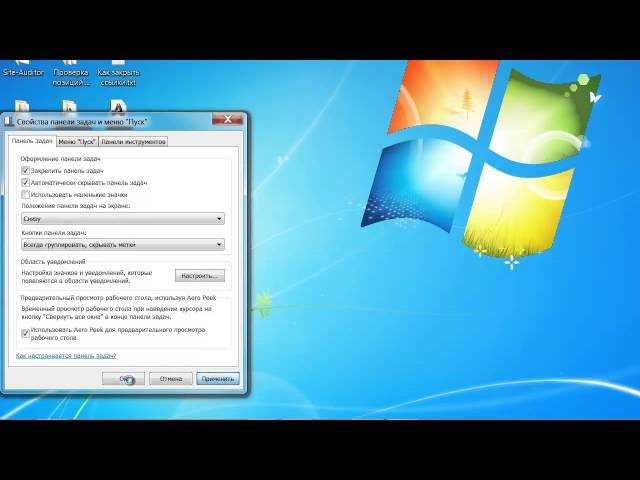Screen dimensions: 640x480
Task: Click the Настроить... button
Action: tap(200, 276)
